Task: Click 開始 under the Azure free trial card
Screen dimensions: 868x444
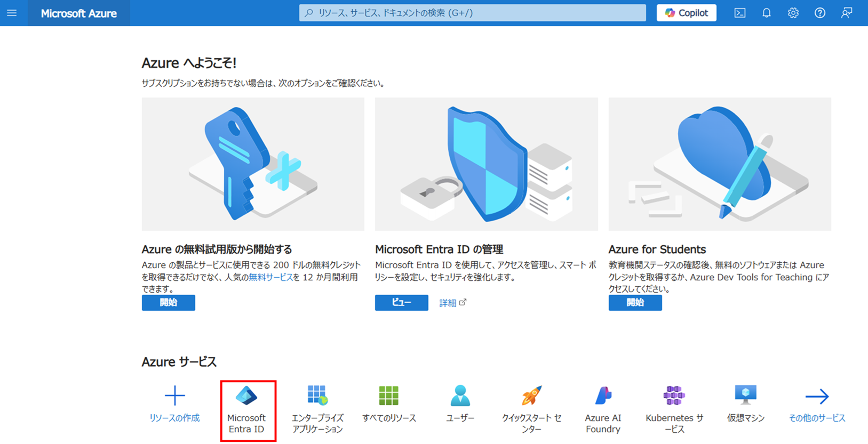Action: [169, 303]
